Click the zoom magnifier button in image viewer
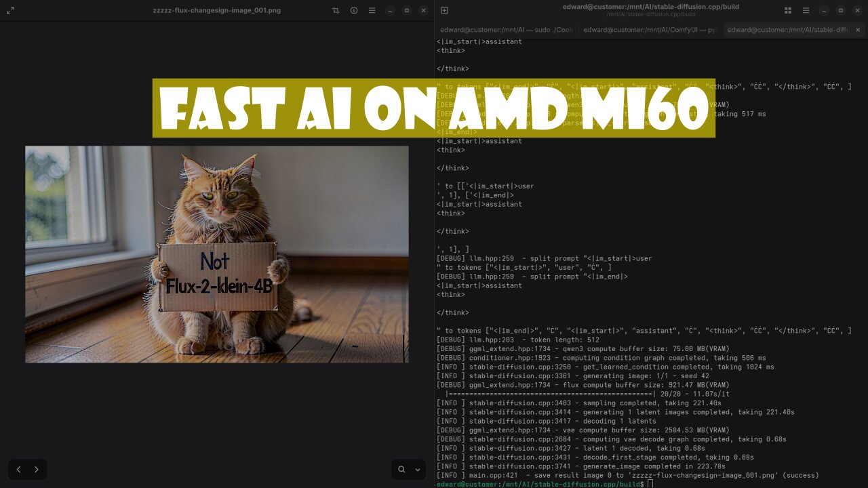 click(401, 469)
